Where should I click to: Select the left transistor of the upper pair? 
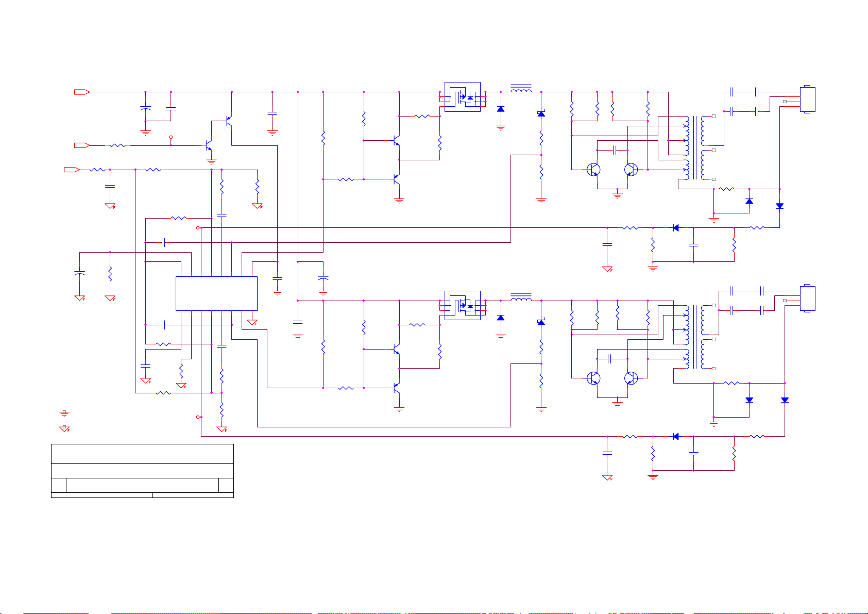coord(593,170)
